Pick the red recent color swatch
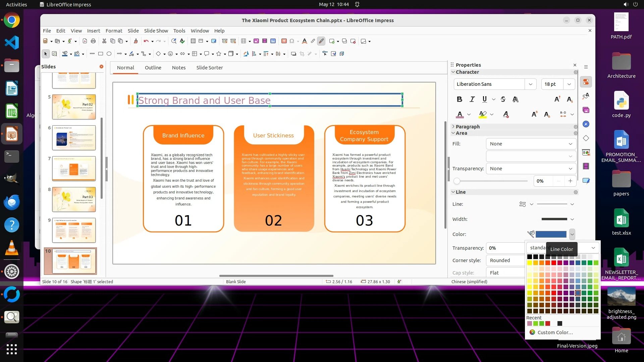The image size is (644, 362). tap(548, 323)
